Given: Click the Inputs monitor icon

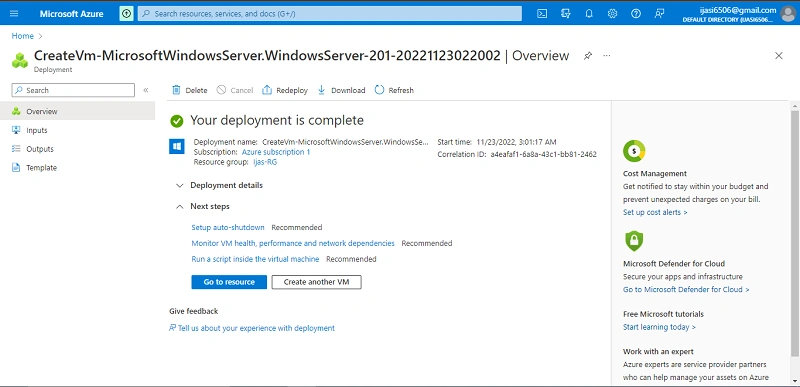Looking at the screenshot, I should (16, 130).
